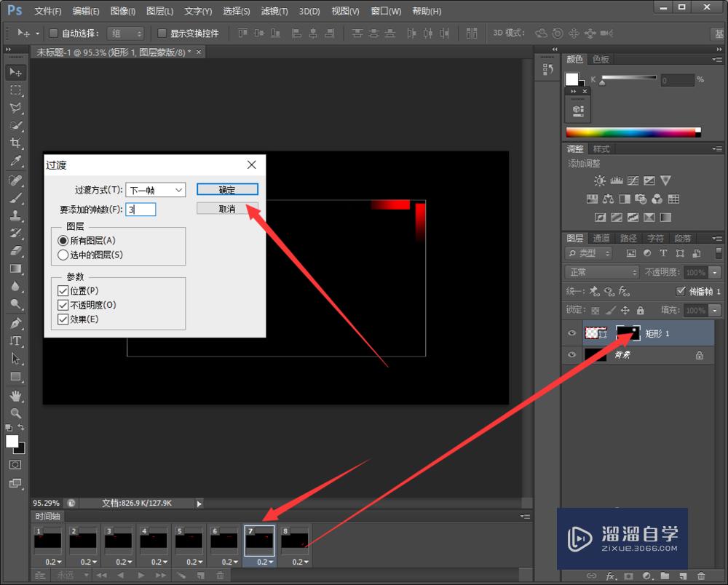
Task: Select the Hand tool
Action: point(15,396)
